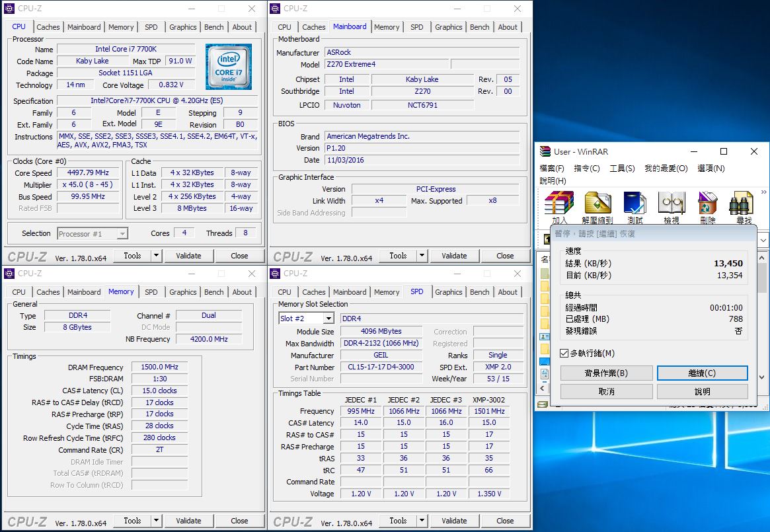Click Tools button in CPU-Z CPU window
Viewport: 770px width, 532px height.
[133, 256]
